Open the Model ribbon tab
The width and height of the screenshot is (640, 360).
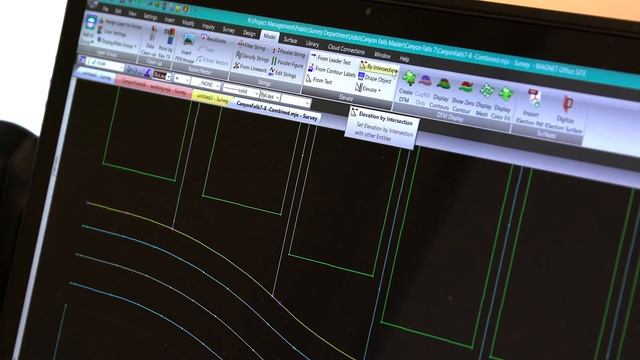point(269,37)
